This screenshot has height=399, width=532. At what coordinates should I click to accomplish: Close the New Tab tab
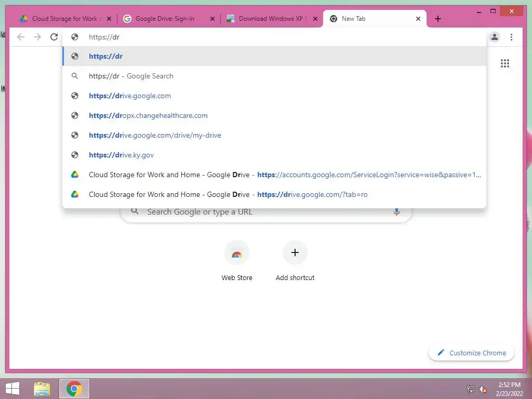pyautogui.click(x=418, y=19)
